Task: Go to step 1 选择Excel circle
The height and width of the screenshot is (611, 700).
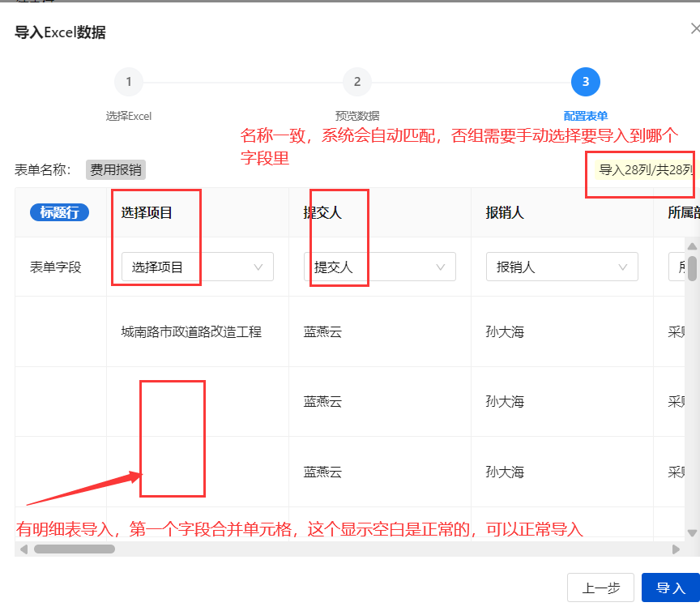Action: click(129, 82)
